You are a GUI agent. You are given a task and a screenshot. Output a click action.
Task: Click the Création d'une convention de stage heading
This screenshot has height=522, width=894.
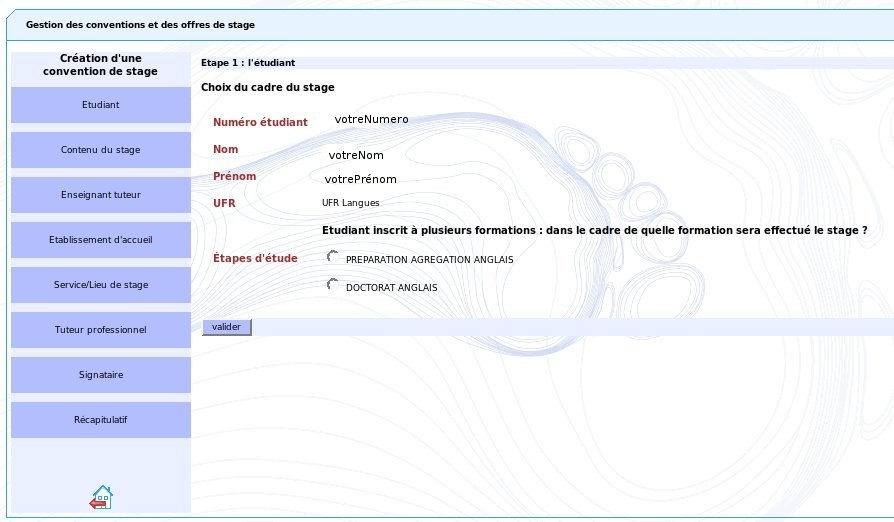tap(101, 65)
